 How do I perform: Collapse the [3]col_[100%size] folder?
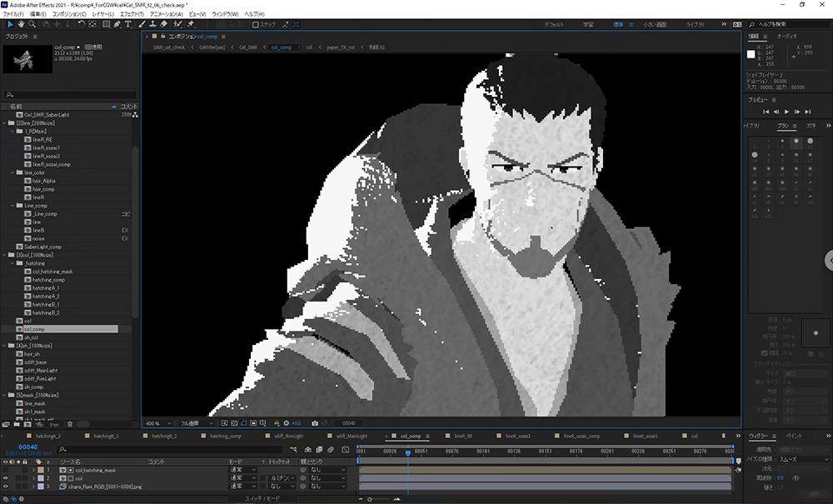(x=4, y=255)
